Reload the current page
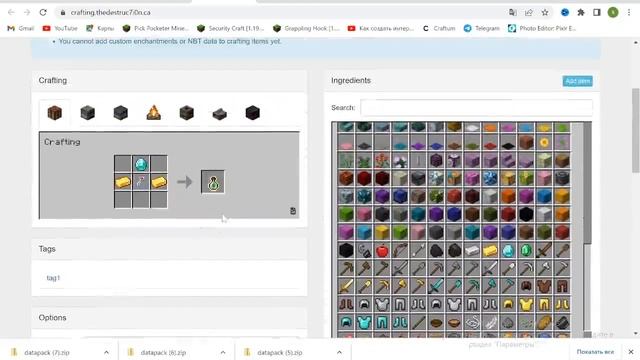Viewport: 640px width, 360px height. click(x=43, y=13)
